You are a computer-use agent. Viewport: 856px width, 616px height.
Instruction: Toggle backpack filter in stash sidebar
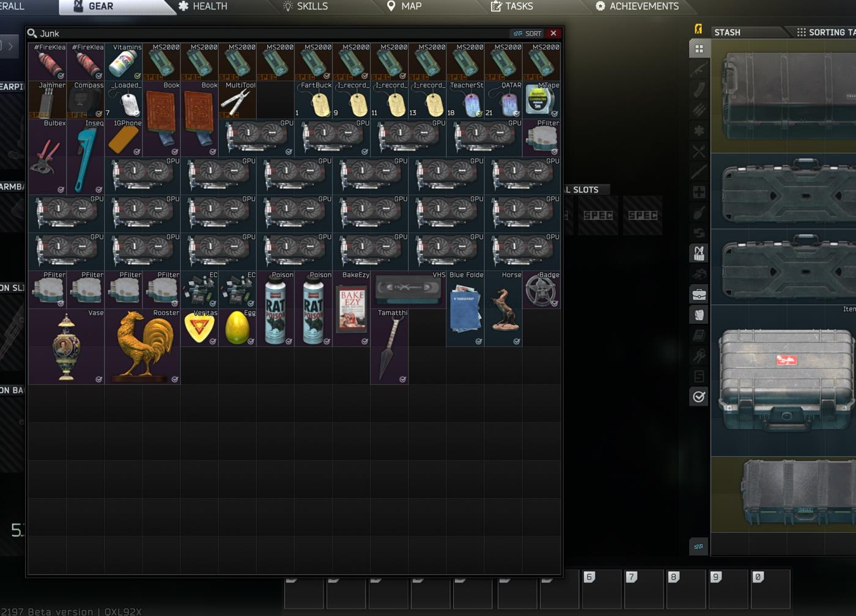(x=699, y=315)
